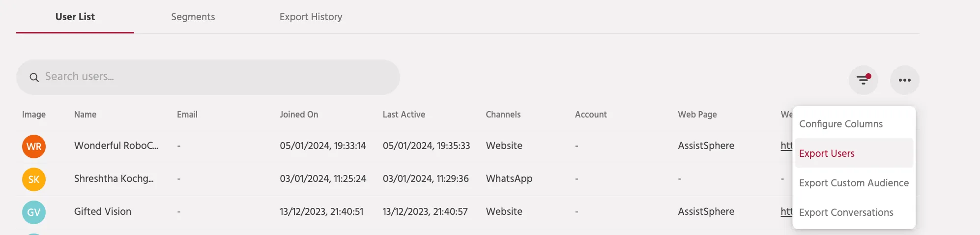
Task: Choose Export Conversations from the menu
Action: pos(854,212)
